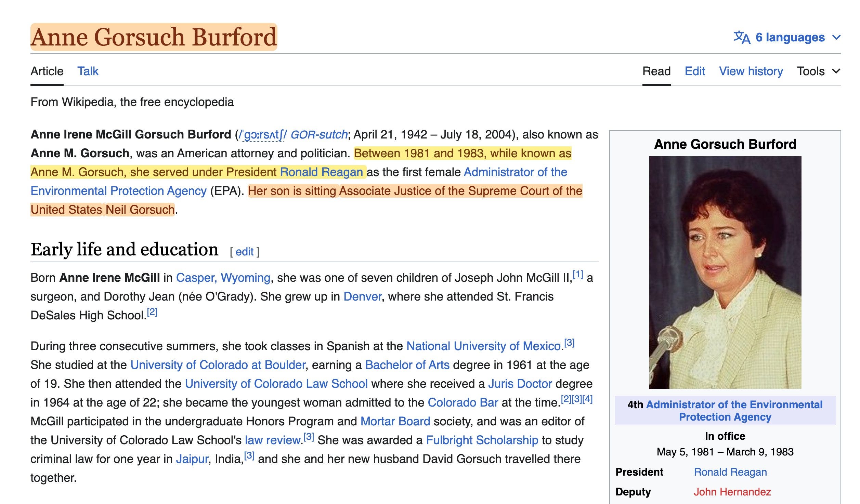Click the translation languages icon
The image size is (860, 504).
click(x=742, y=37)
